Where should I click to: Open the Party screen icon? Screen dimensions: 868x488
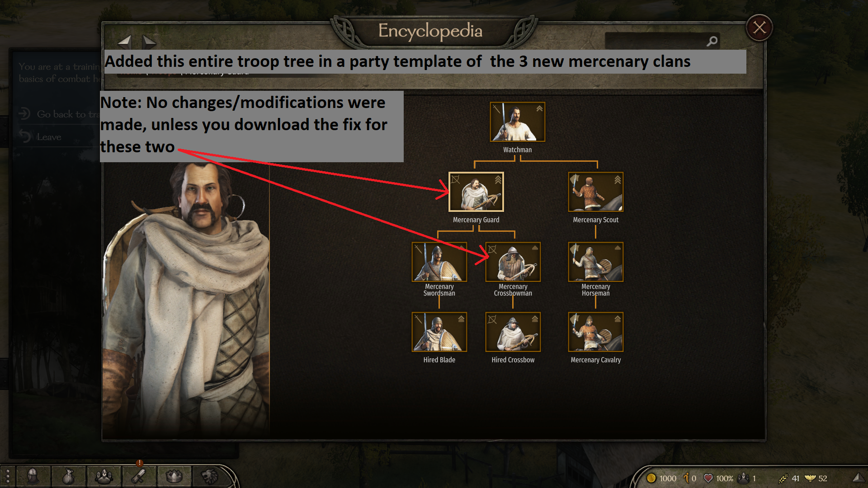[104, 476]
